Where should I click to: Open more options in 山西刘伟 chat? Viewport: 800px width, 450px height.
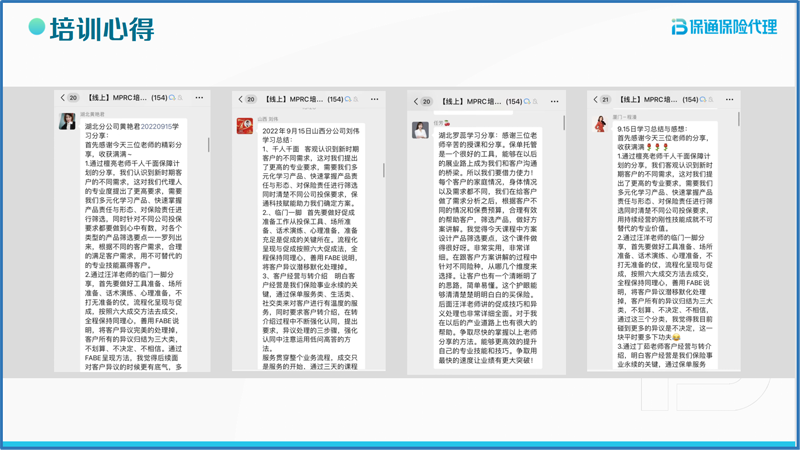point(375,99)
